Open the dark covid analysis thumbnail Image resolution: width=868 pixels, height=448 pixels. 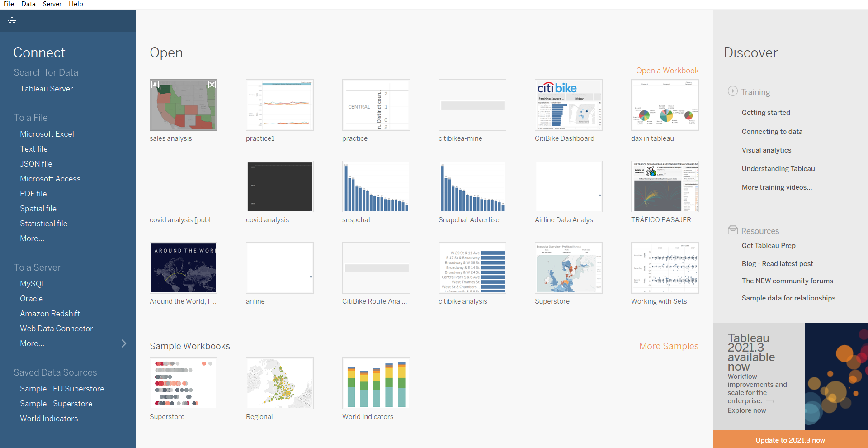click(x=280, y=186)
